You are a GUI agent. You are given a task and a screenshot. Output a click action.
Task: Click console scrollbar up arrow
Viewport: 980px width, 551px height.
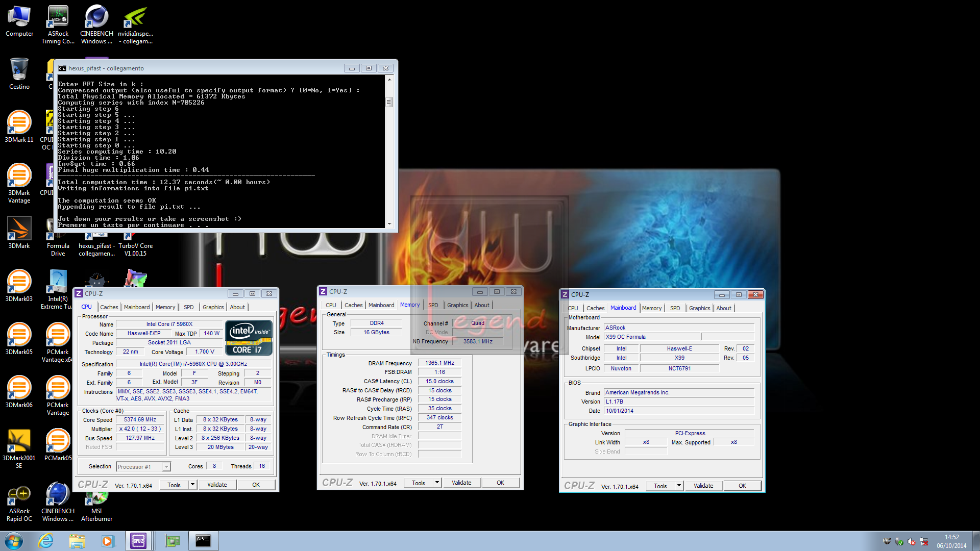(389, 80)
